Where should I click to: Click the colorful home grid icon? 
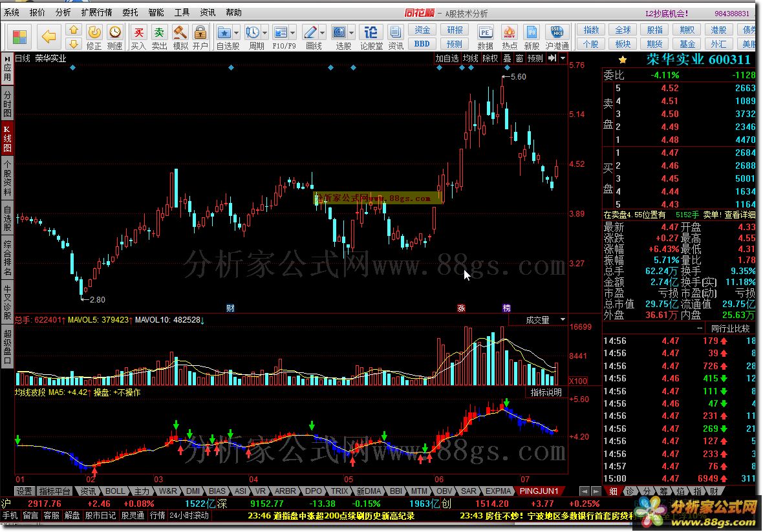(19, 37)
